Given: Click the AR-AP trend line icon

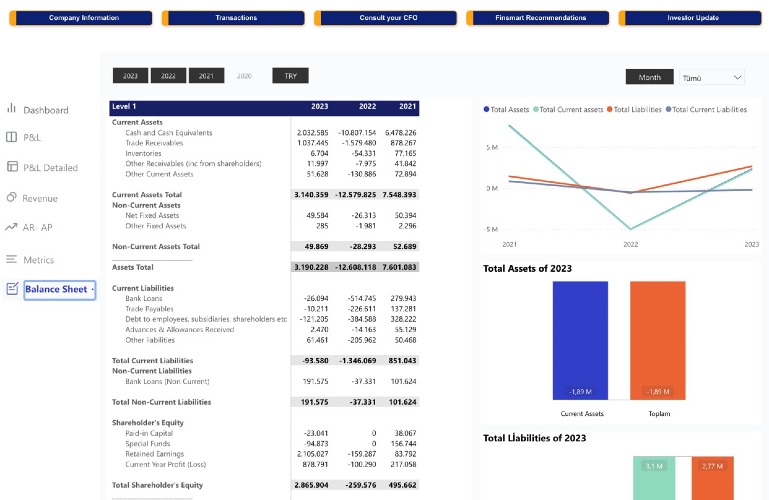Looking at the screenshot, I should tap(11, 227).
